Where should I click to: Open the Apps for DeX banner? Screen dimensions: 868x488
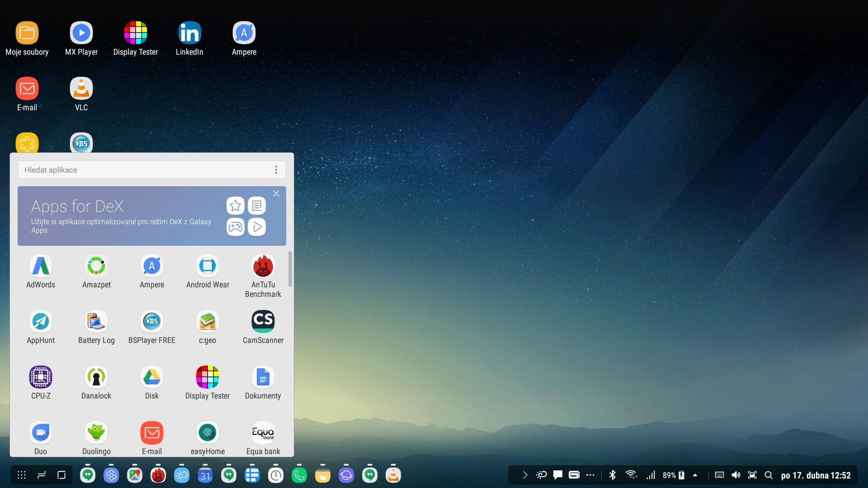coord(152,216)
